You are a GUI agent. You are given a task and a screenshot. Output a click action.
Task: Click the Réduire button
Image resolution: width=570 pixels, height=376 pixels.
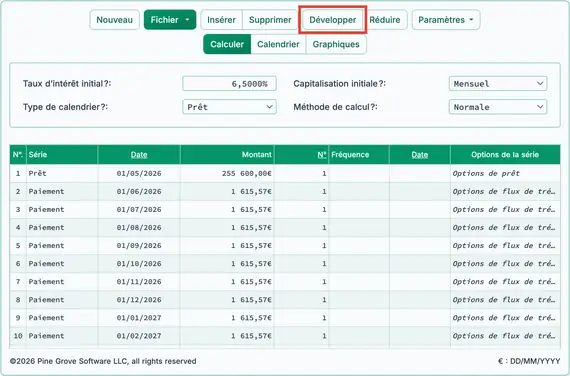(385, 20)
